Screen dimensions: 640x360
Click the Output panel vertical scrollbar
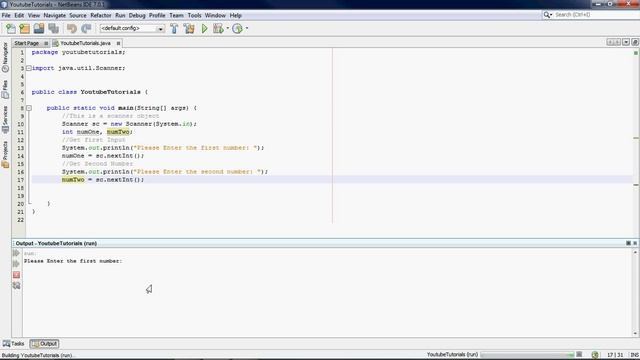pos(635,293)
